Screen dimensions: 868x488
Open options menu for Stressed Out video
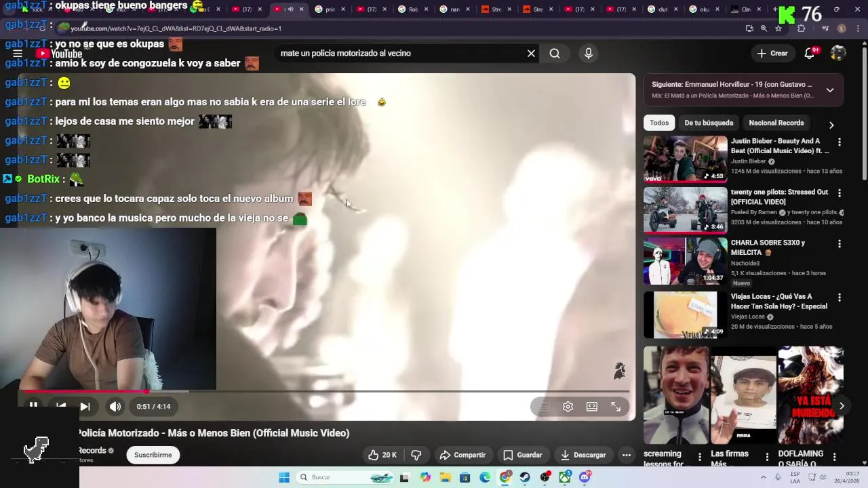point(840,193)
